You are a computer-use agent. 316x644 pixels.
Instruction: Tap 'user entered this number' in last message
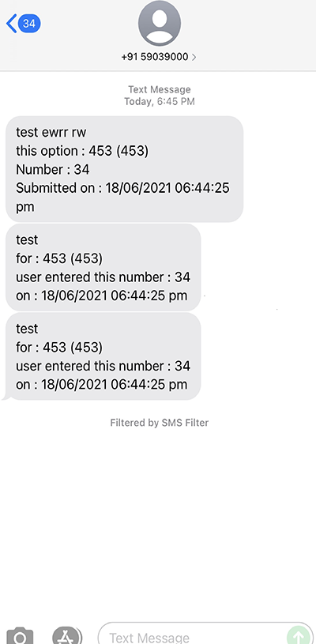coord(90,366)
